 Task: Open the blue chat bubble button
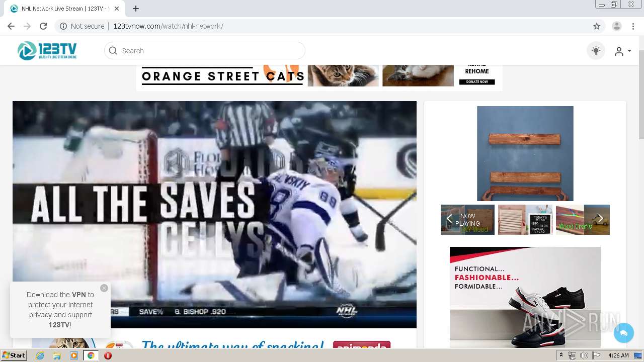click(x=624, y=333)
